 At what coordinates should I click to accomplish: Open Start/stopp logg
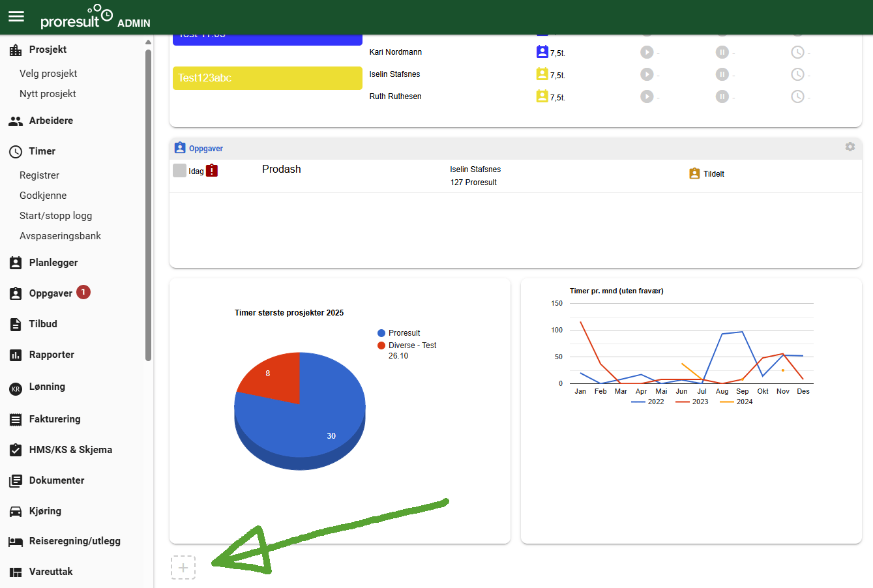55,216
